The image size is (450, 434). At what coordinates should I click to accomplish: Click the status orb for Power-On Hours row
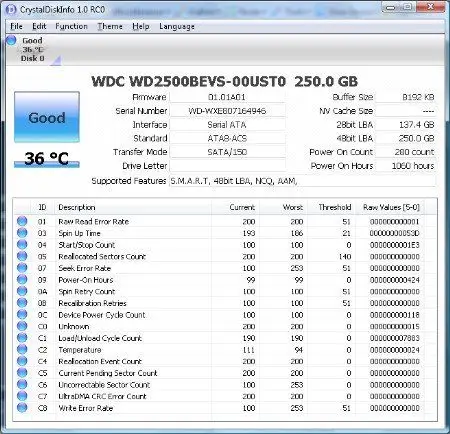pyautogui.click(x=22, y=279)
